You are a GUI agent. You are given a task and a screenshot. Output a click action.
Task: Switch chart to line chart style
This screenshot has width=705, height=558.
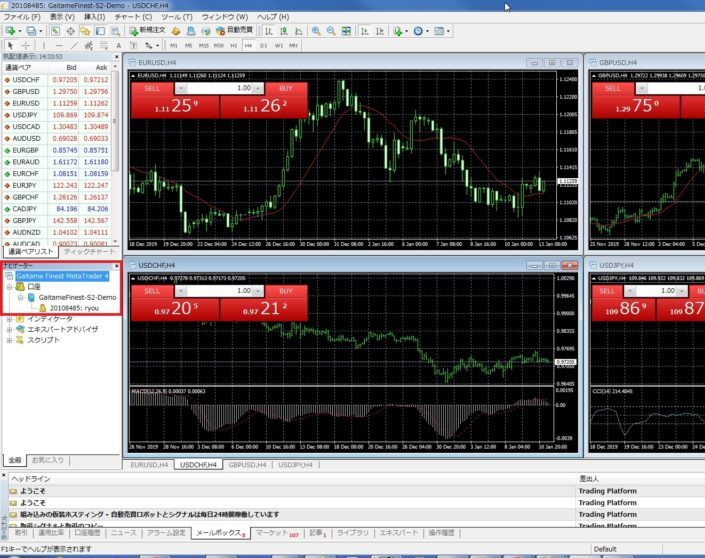pyautogui.click(x=299, y=31)
